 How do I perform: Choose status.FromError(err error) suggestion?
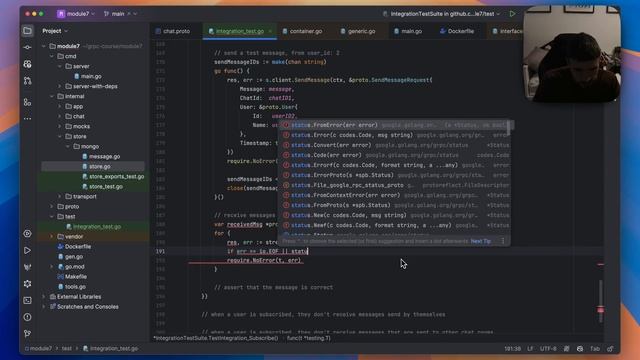pyautogui.click(x=394, y=125)
